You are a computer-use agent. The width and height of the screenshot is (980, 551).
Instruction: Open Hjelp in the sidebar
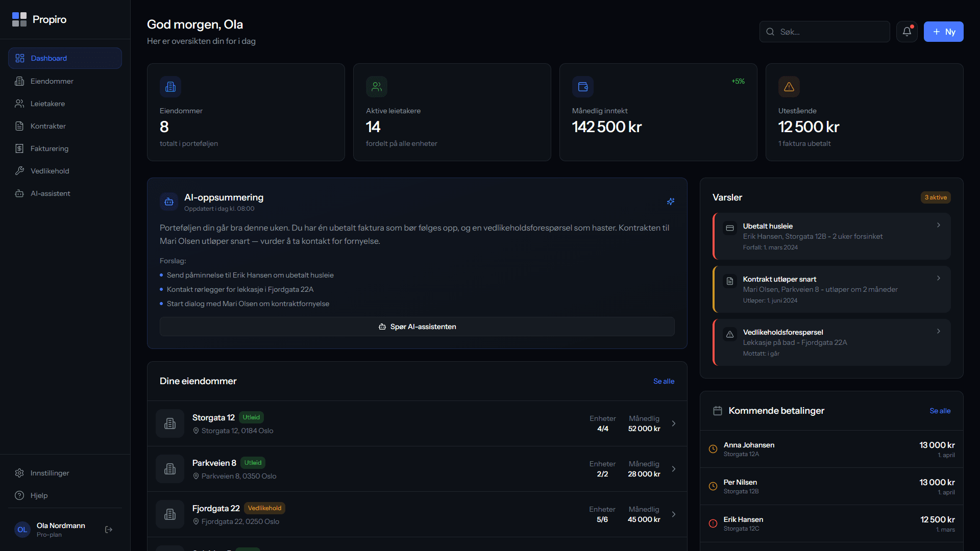pos(65,495)
